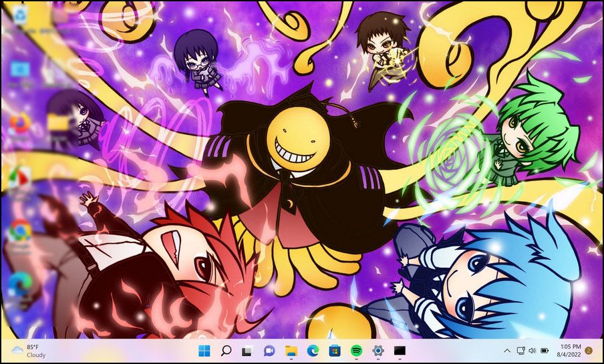Open Spotify from the taskbar
This screenshot has width=604, height=364.
(x=357, y=351)
